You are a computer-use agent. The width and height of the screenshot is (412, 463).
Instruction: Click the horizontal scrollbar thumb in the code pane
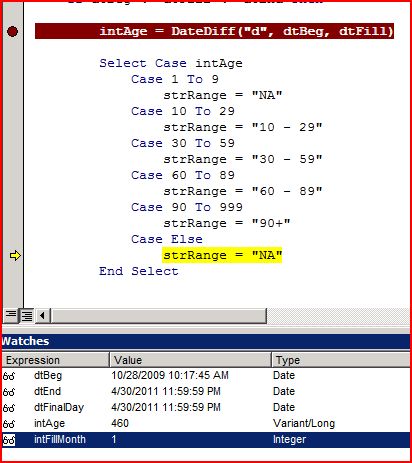pos(159,315)
